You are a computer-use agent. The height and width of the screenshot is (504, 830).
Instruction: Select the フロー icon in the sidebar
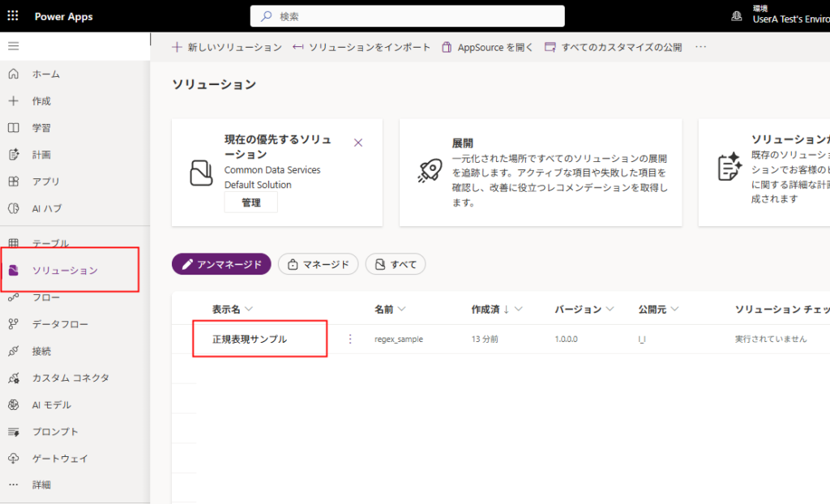click(13, 297)
